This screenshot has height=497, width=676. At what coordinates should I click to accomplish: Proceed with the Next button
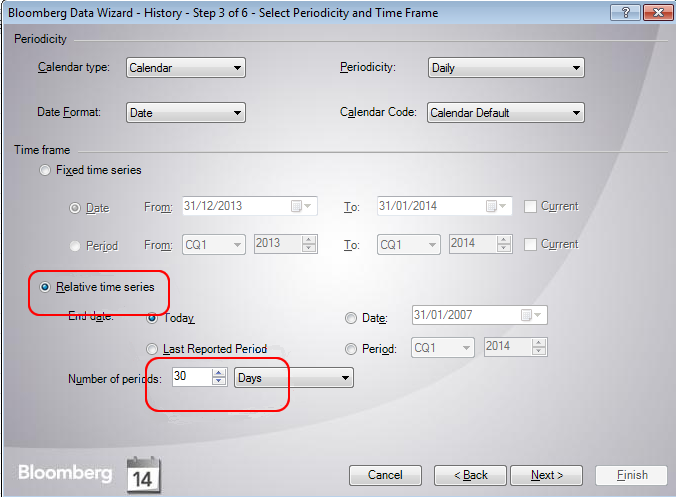point(546,475)
